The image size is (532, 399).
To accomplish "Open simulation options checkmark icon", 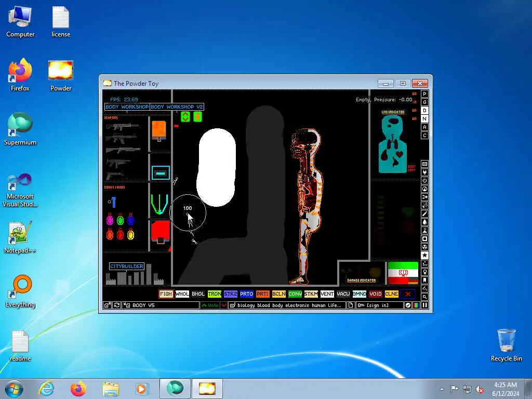I will click(408, 305).
